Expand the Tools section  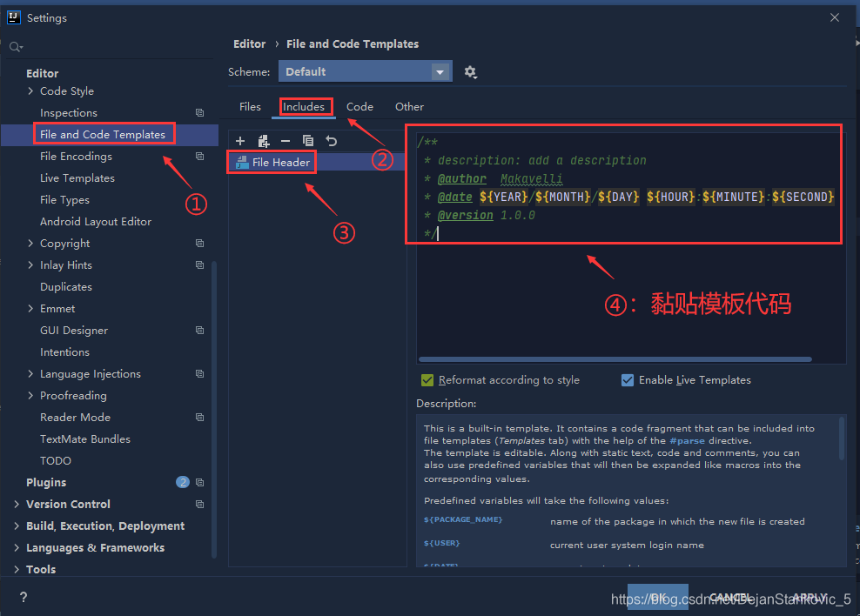click(x=17, y=569)
